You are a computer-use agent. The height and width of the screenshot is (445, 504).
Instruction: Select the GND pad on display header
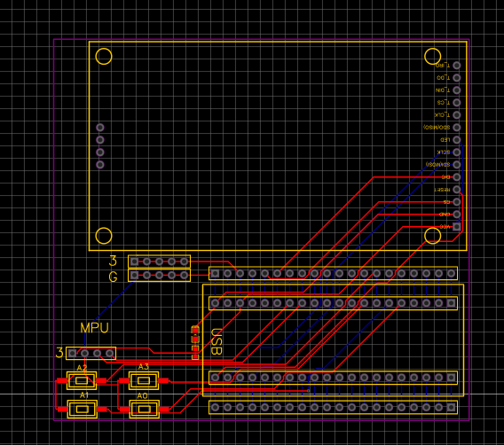coord(456,215)
